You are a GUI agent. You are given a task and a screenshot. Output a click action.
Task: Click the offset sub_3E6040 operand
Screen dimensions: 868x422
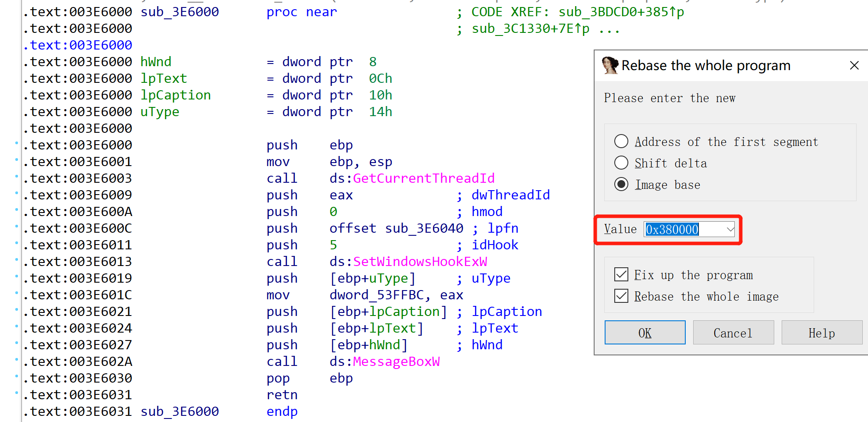coord(397,228)
